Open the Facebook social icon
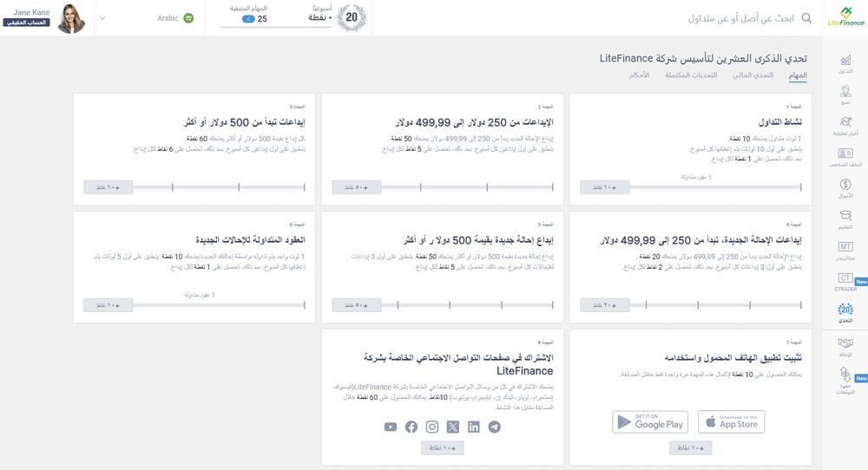868x470 pixels. coord(411,427)
